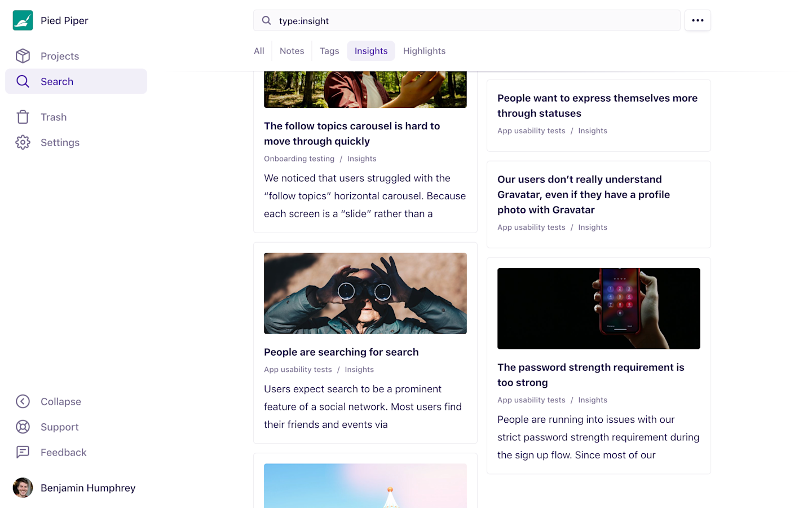Open "The password strength requirement is too strong"
The image size is (812, 508).
[x=590, y=375]
